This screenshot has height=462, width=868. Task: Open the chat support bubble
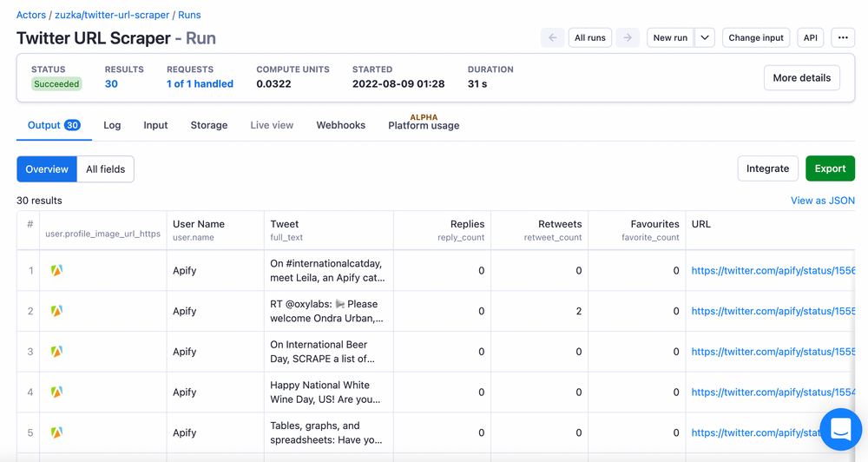[x=840, y=429]
